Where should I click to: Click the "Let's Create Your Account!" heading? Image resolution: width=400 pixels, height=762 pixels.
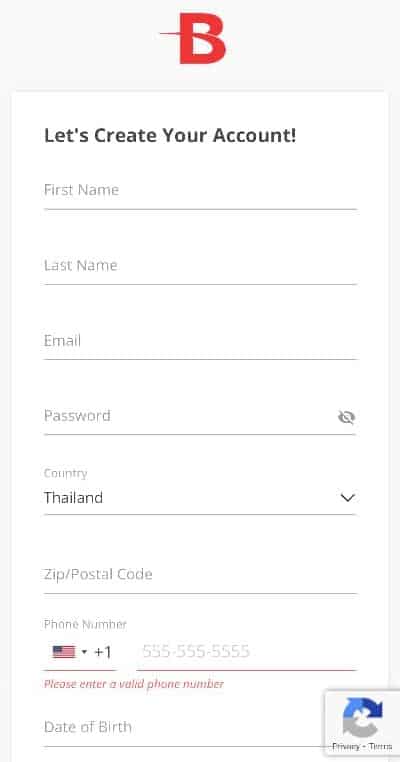(x=170, y=136)
